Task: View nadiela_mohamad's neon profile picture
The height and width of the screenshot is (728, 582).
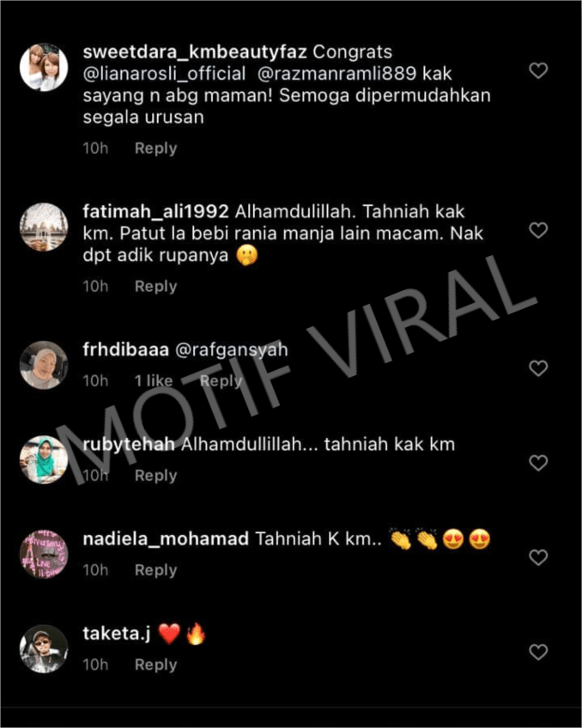Action: point(44,554)
